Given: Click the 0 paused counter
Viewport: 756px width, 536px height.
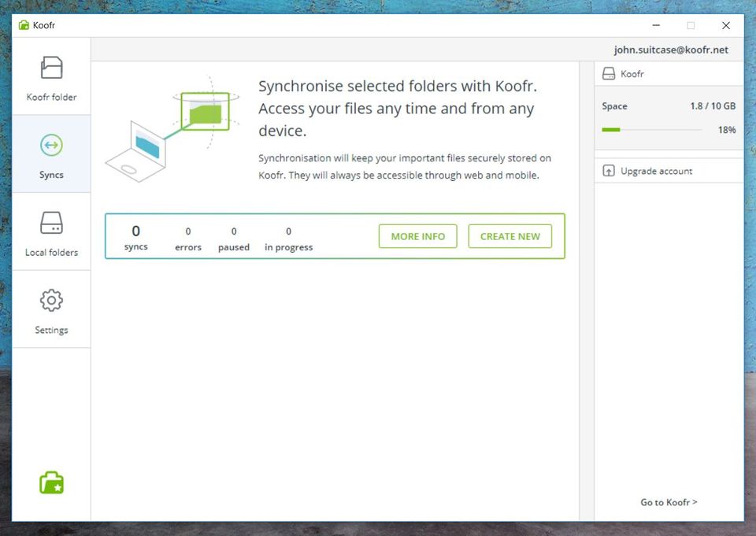Looking at the screenshot, I should coord(234,239).
